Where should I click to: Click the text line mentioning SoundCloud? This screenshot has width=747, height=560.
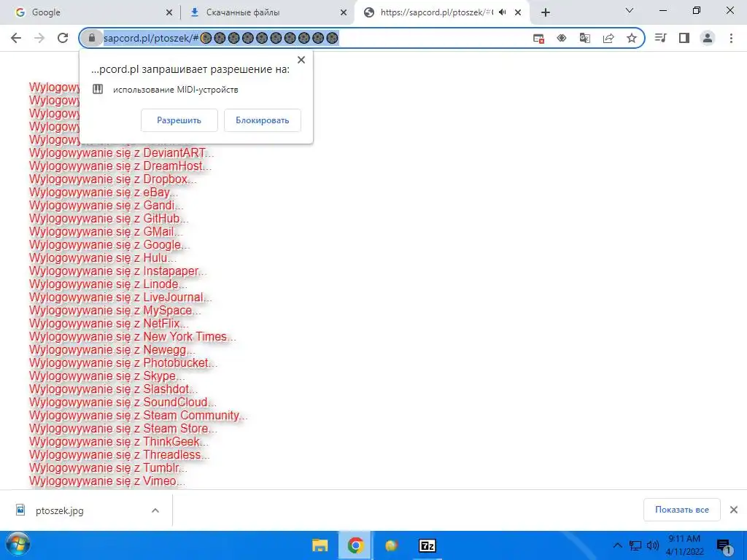(x=123, y=402)
